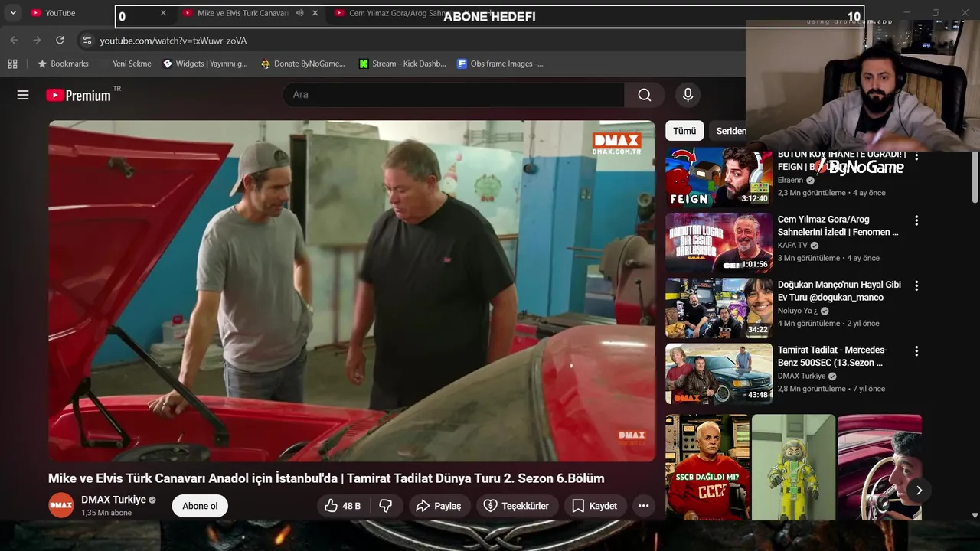Open Cem Yılmaz Gora/Arog thumbnail
Screen dimensions: 980x551
point(719,243)
